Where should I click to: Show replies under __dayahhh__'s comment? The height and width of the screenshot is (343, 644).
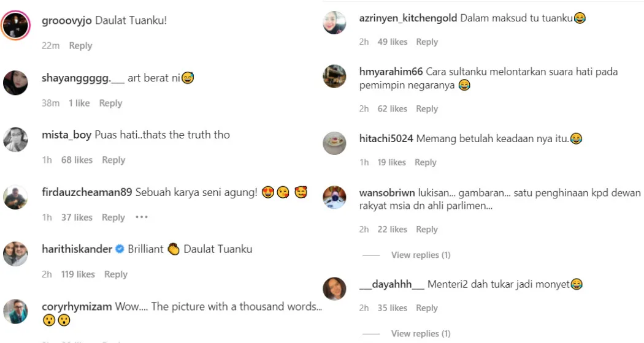(x=420, y=334)
